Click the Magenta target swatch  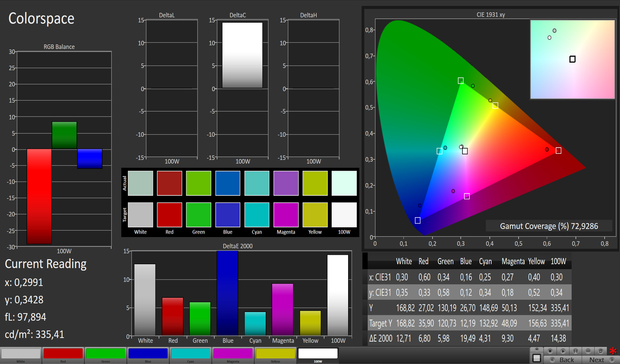point(286,215)
